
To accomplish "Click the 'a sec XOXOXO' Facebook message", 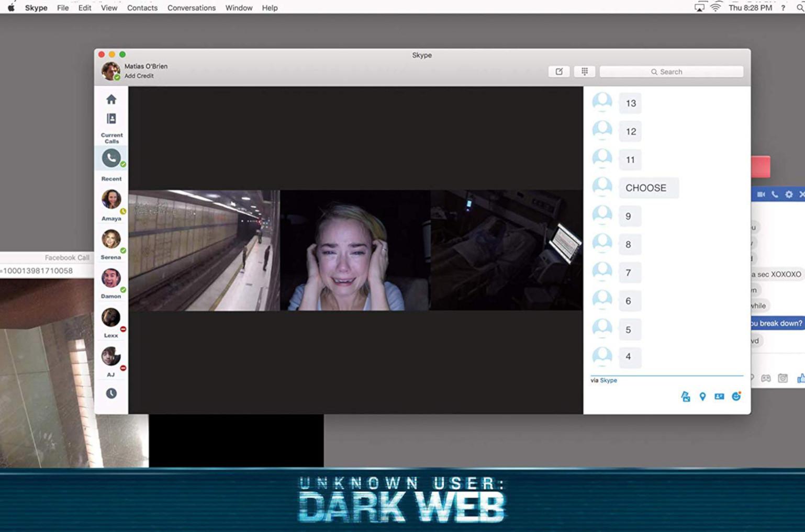I will pos(777,274).
